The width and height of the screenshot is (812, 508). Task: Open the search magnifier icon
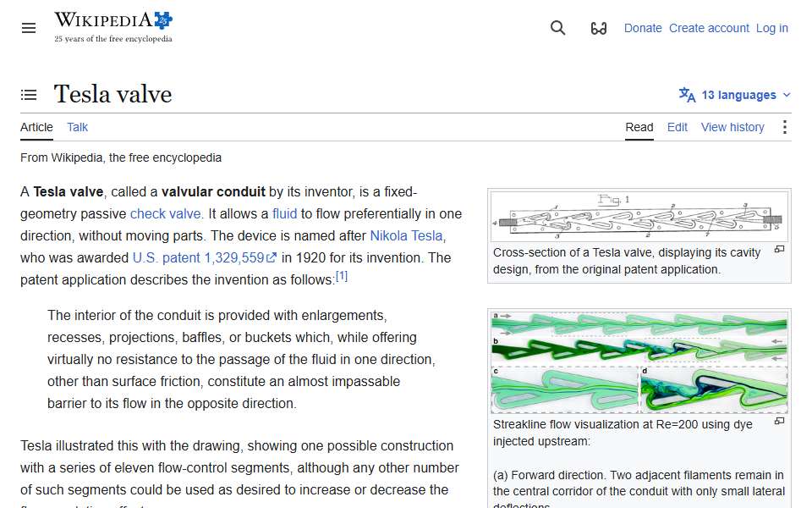[557, 28]
